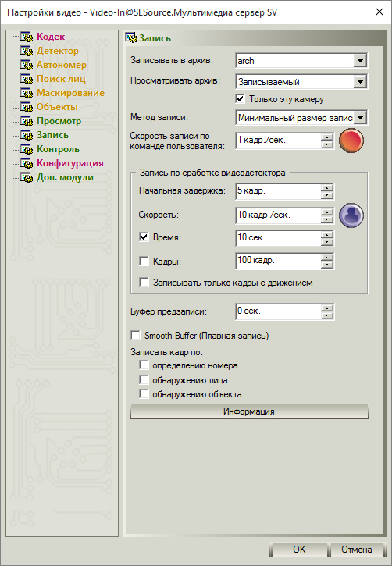Click the icon beside Запись in the tree
This screenshot has height=566, width=392.
pos(27,135)
